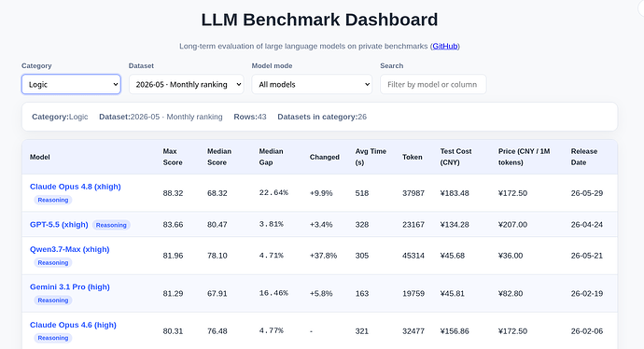This screenshot has width=644, height=349.
Task: Sort by the Model column header
Action: [x=40, y=157]
